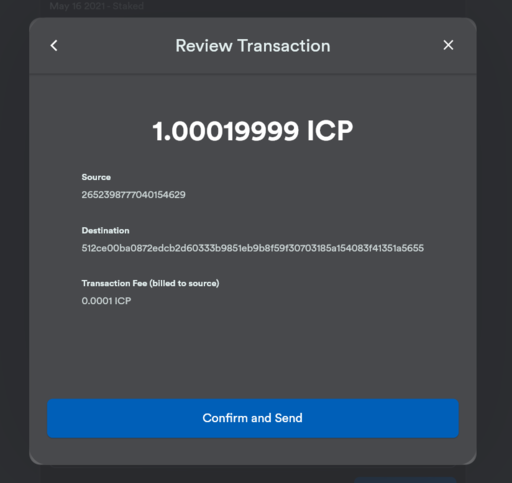Select the 0.0001 fee value
This screenshot has width=512, height=483.
click(97, 301)
